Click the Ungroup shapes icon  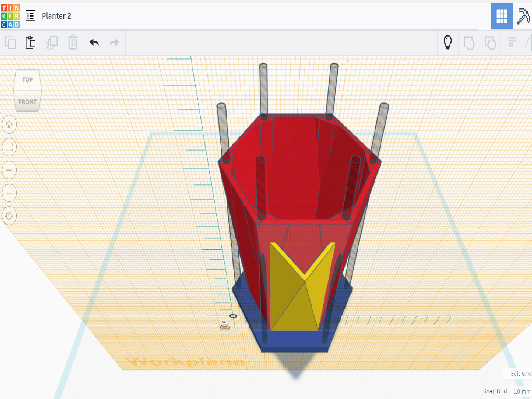490,43
